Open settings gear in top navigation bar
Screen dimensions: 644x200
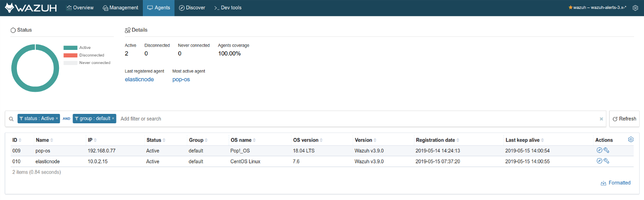click(635, 8)
